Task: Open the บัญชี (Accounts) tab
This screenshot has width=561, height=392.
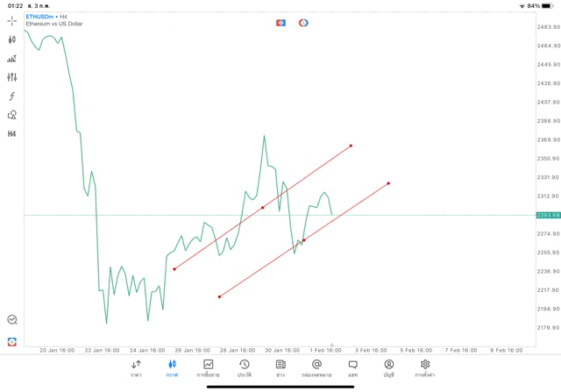Action: [x=388, y=368]
